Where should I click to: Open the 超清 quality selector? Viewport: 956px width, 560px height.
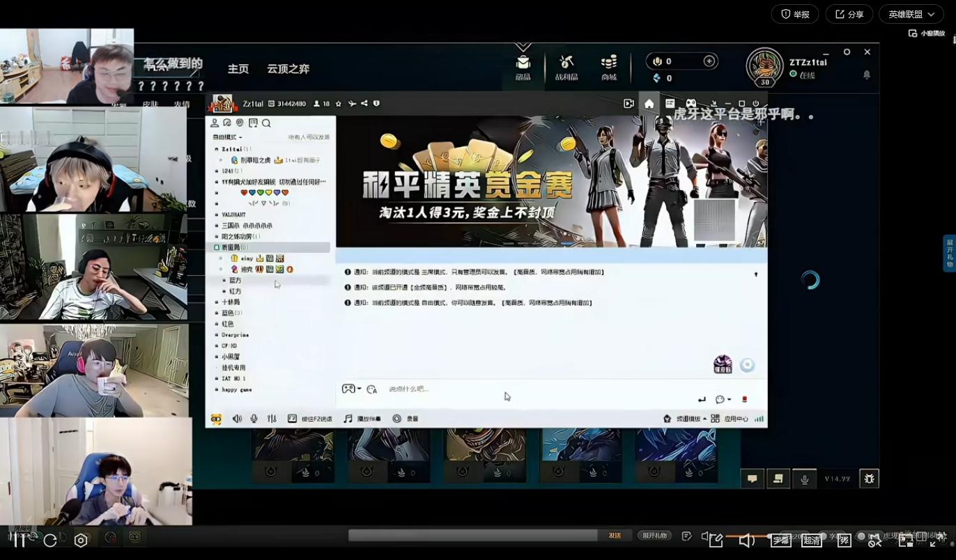pyautogui.click(x=812, y=540)
